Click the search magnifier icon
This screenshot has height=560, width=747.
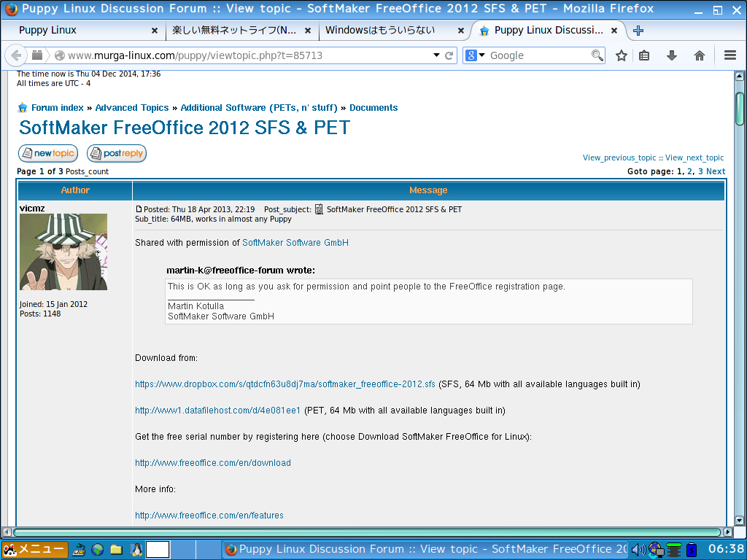597,55
